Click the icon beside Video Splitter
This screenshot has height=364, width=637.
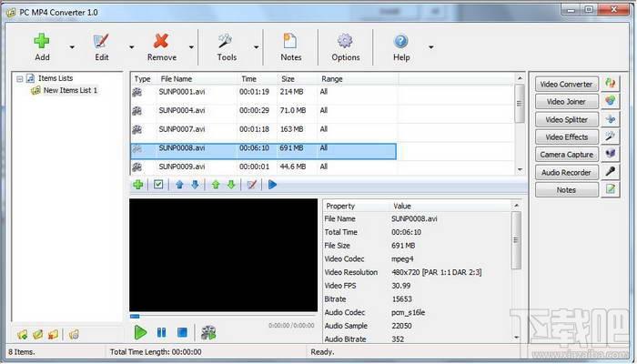click(610, 119)
